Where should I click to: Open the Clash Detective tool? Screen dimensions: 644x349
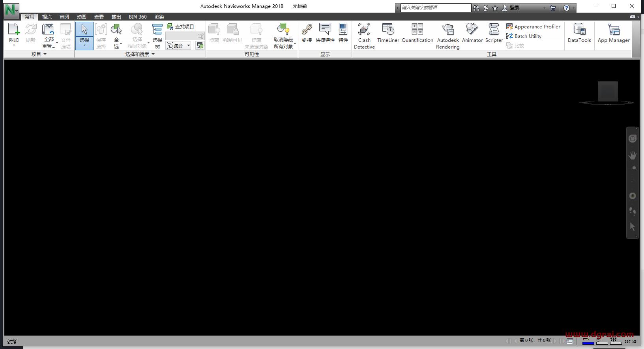(364, 36)
